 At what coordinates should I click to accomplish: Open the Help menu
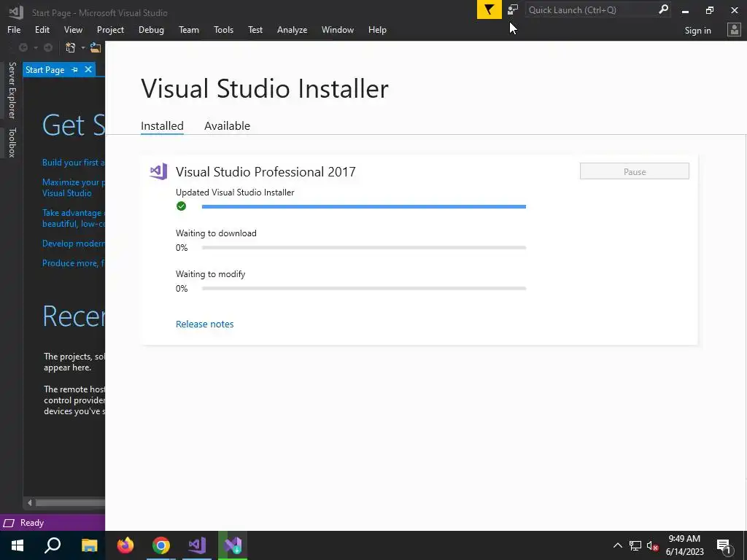click(x=377, y=29)
